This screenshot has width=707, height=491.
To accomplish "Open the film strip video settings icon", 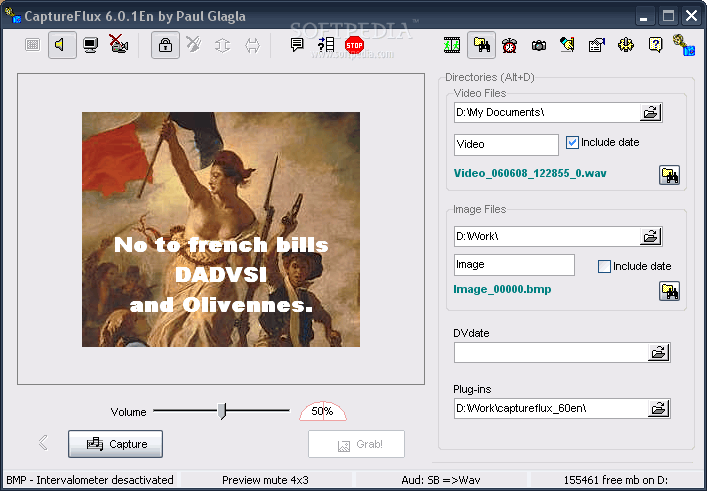I will tap(452, 45).
